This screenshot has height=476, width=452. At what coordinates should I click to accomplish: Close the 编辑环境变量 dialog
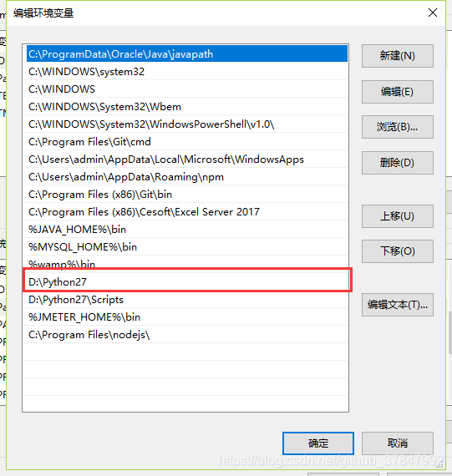click(433, 13)
